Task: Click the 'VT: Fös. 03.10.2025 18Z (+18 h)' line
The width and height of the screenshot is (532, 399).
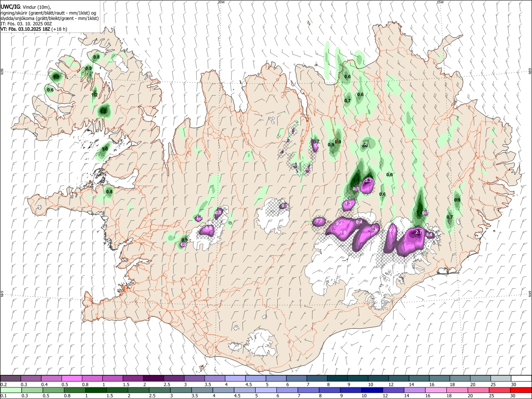Action: coord(34,29)
